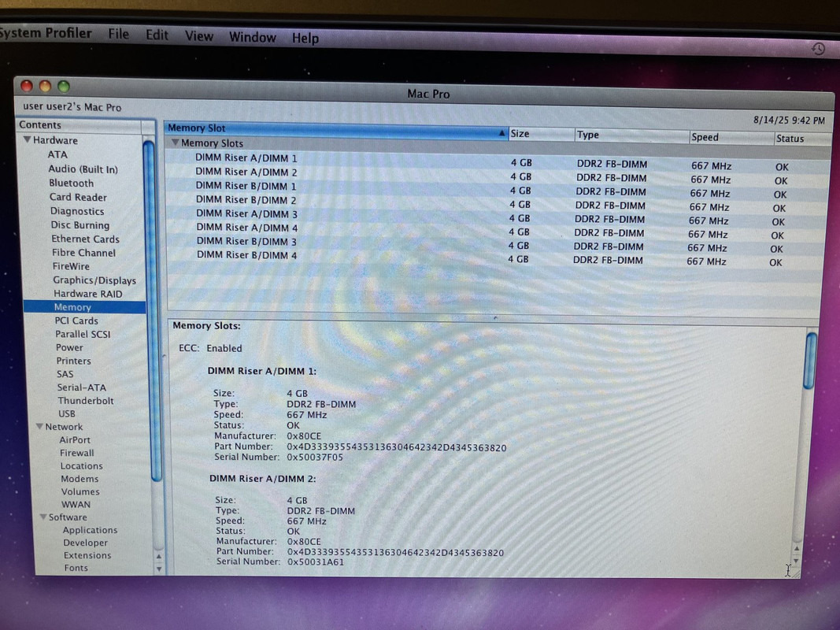Viewport: 840px width, 630px height.
Task: Select PCI Cards in the sidebar
Action: tap(76, 321)
